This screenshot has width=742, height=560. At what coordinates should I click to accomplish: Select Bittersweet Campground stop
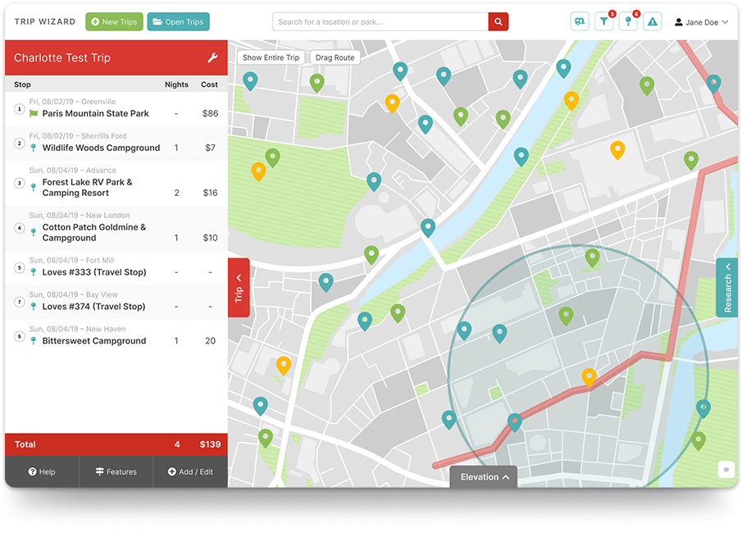pos(116,336)
